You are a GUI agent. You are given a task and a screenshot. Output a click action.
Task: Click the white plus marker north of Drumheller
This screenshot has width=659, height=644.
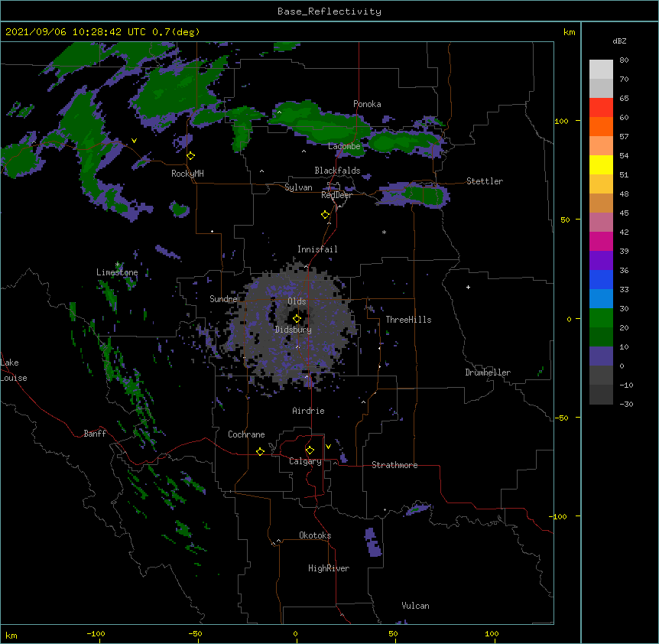468,287
